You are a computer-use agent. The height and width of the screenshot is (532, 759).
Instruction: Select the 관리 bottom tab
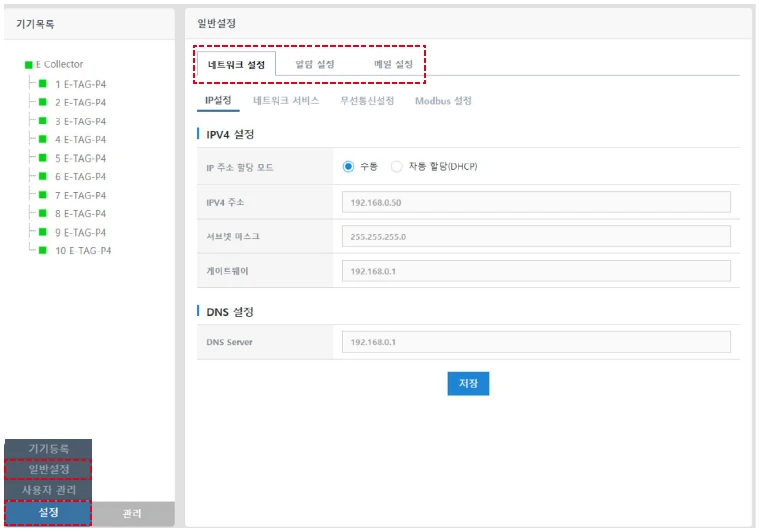132,514
